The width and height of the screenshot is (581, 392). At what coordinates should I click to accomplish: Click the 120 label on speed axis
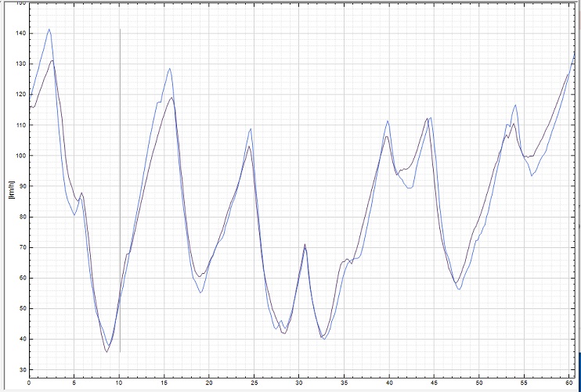tap(20, 95)
